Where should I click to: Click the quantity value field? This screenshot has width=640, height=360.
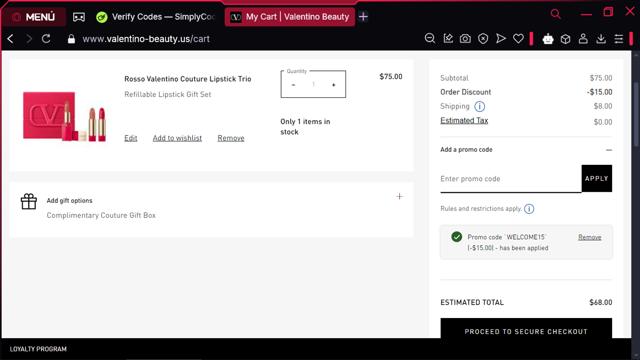point(313,84)
